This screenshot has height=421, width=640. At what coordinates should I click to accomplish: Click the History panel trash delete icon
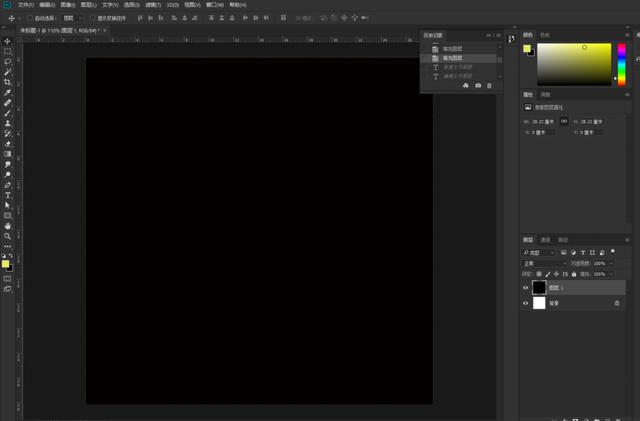pos(489,86)
